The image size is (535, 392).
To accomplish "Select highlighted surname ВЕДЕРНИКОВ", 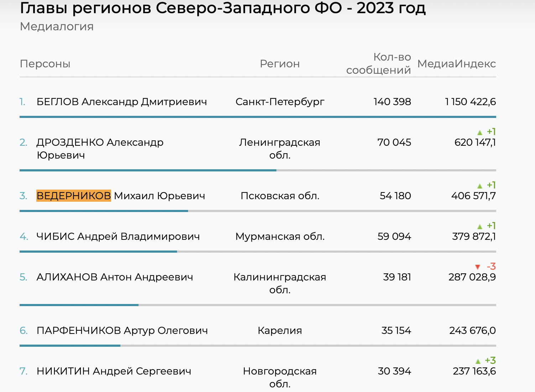I will click(74, 196).
